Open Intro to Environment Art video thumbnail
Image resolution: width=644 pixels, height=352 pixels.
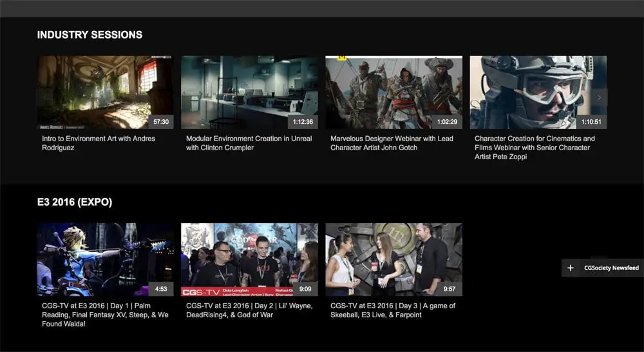(x=105, y=93)
